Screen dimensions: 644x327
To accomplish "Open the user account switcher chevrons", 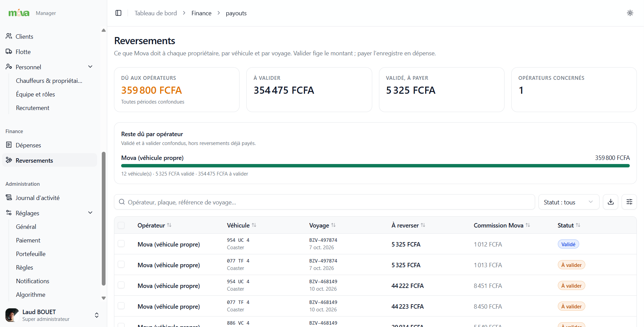I will 97,315.
